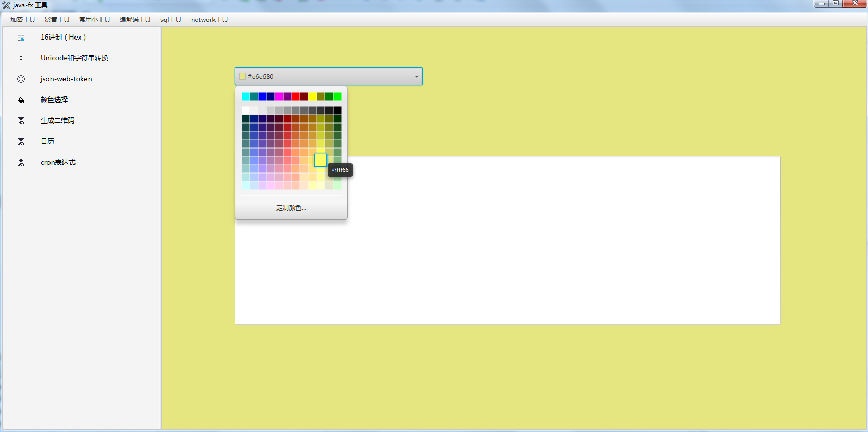The height and width of the screenshot is (432, 868).
Task: Click the java-fx app icon in title bar
Action: click(x=6, y=5)
